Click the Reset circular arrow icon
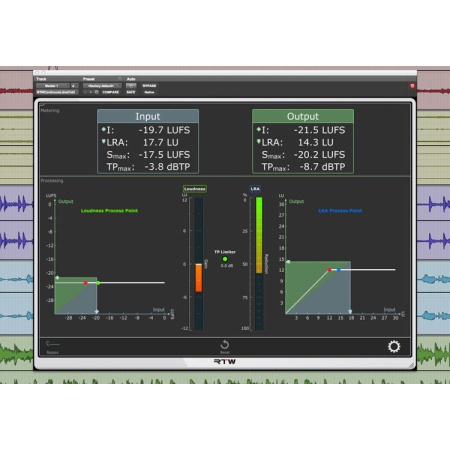The width and height of the screenshot is (450, 450). (225, 344)
